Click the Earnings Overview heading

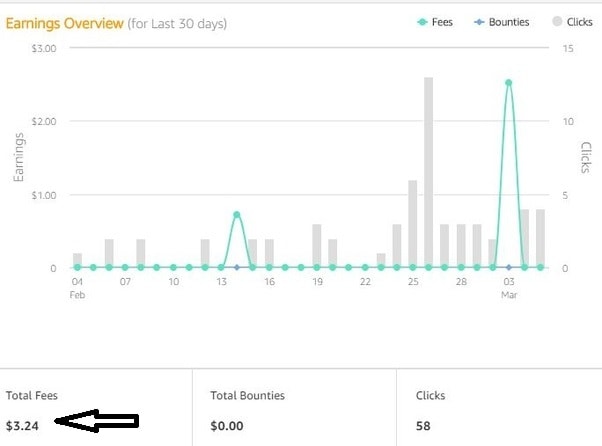coord(64,23)
